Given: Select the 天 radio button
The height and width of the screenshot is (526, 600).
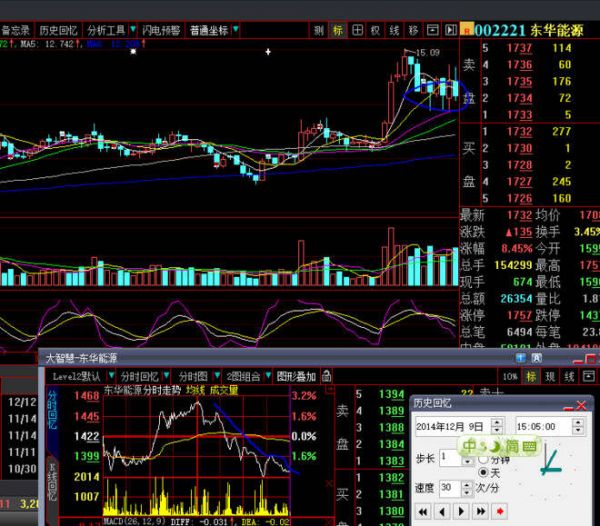Looking at the screenshot, I should click(485, 471).
